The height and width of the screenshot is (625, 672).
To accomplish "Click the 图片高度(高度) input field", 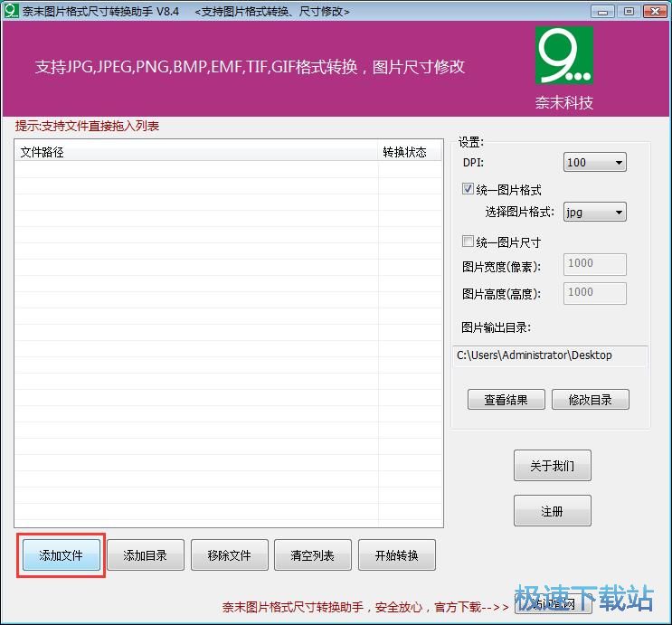I will [595, 293].
